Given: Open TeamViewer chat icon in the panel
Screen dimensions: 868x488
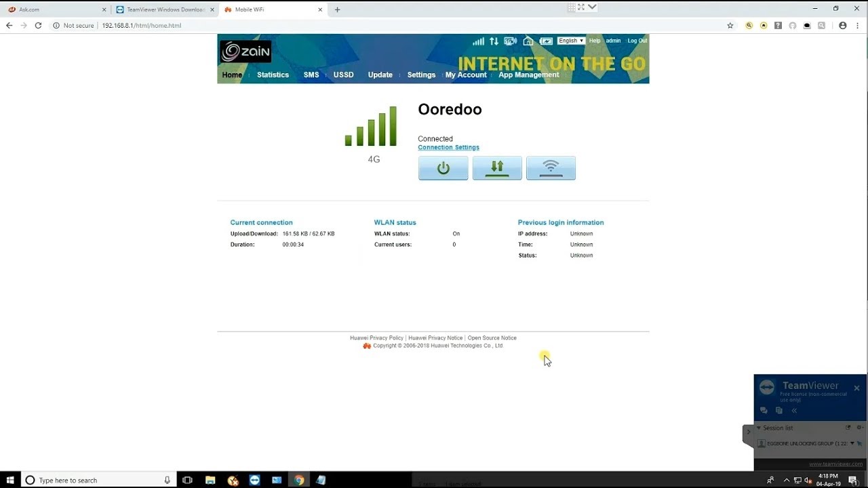Looking at the screenshot, I should pyautogui.click(x=764, y=410).
